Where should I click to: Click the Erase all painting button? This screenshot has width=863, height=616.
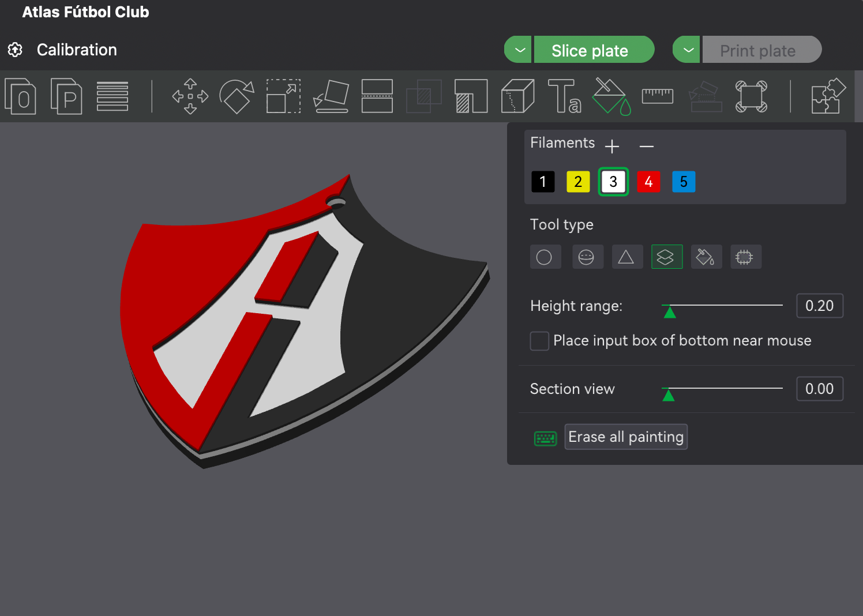tap(626, 437)
